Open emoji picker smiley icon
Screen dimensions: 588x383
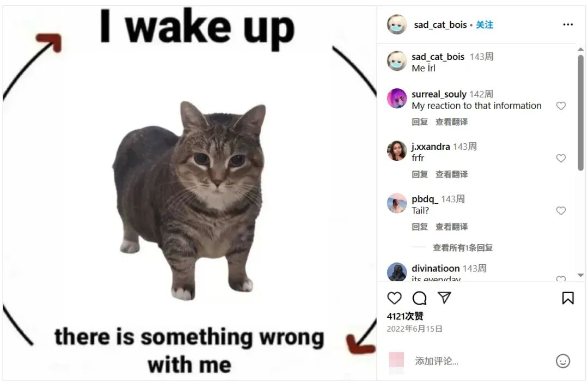(563, 361)
